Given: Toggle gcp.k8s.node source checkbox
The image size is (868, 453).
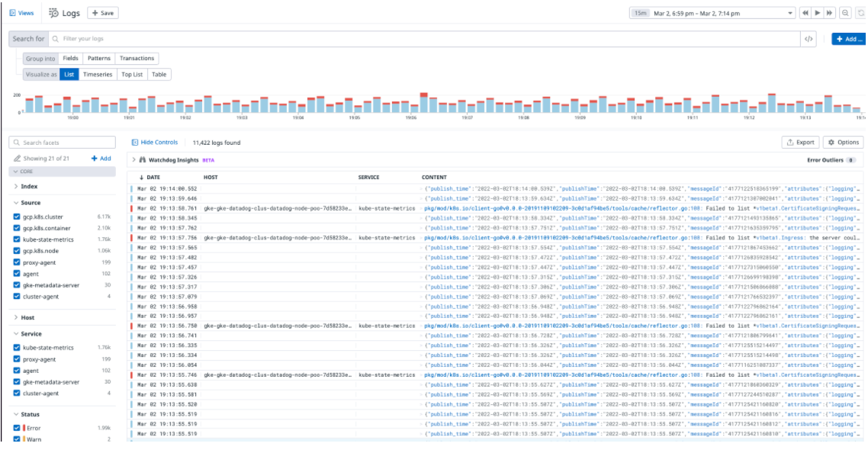Looking at the screenshot, I should (17, 251).
